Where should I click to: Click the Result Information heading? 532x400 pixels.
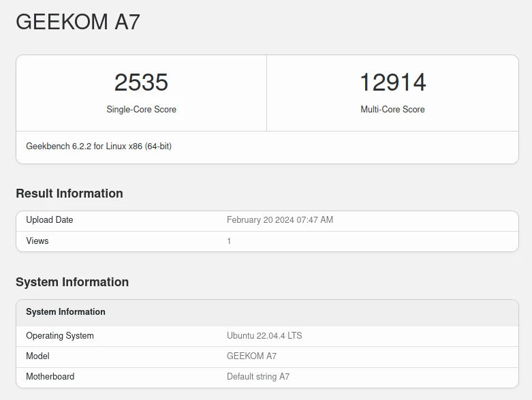click(x=69, y=194)
